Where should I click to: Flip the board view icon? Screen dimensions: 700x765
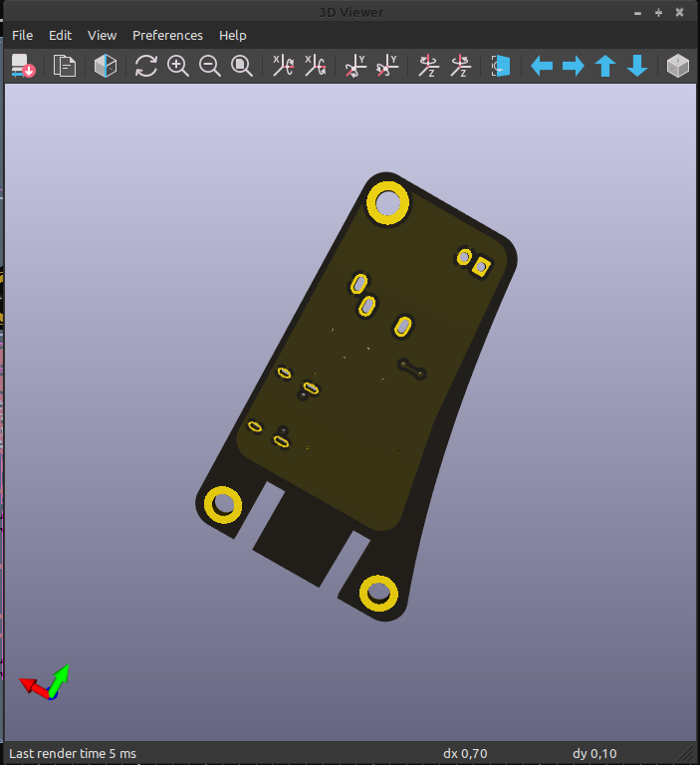click(x=501, y=66)
